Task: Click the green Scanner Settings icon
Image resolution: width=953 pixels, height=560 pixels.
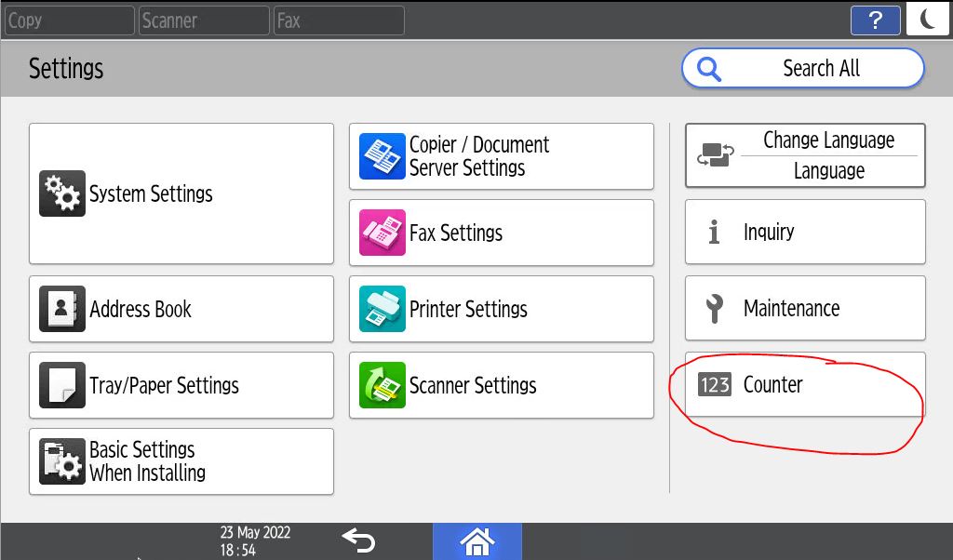Action: tap(383, 385)
